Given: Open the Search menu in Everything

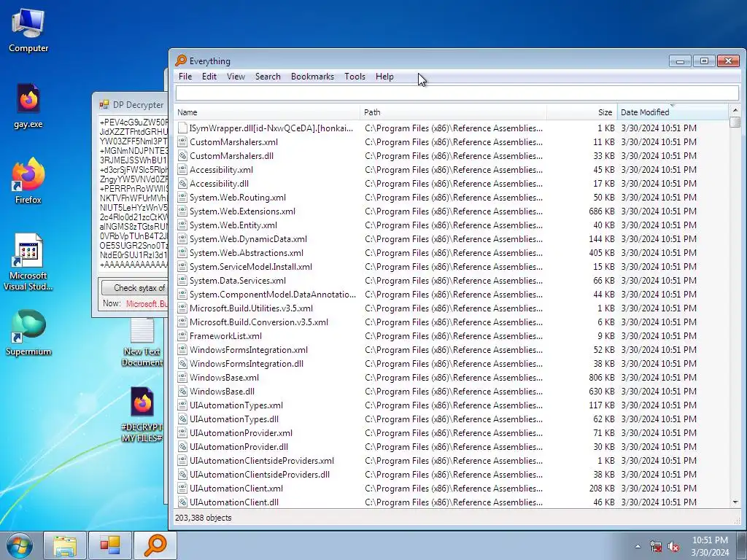Looking at the screenshot, I should click(x=268, y=77).
